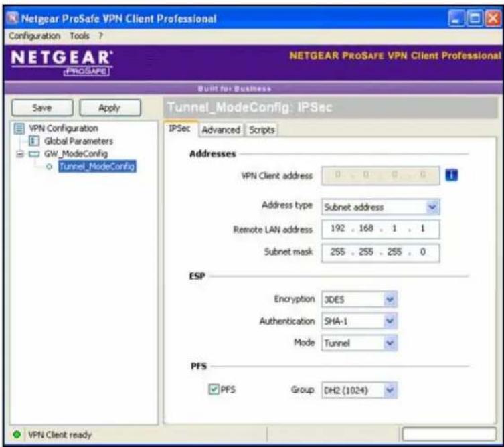The image size is (504, 447).
Task: Click the 'Group' label
Action: pos(303,390)
